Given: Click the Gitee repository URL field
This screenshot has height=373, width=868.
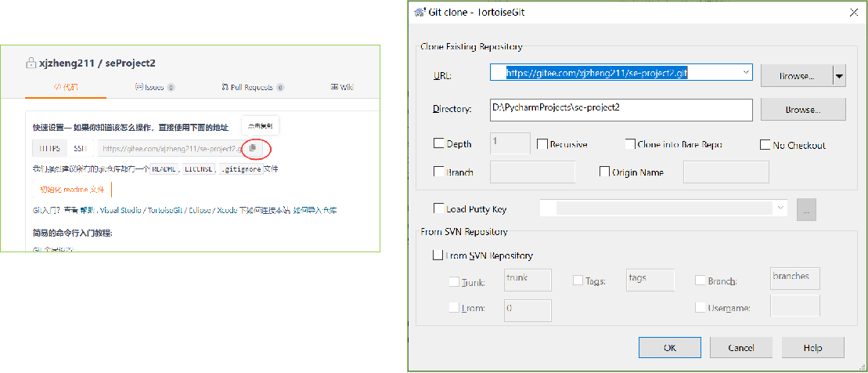Looking at the screenshot, I should pos(171,149).
